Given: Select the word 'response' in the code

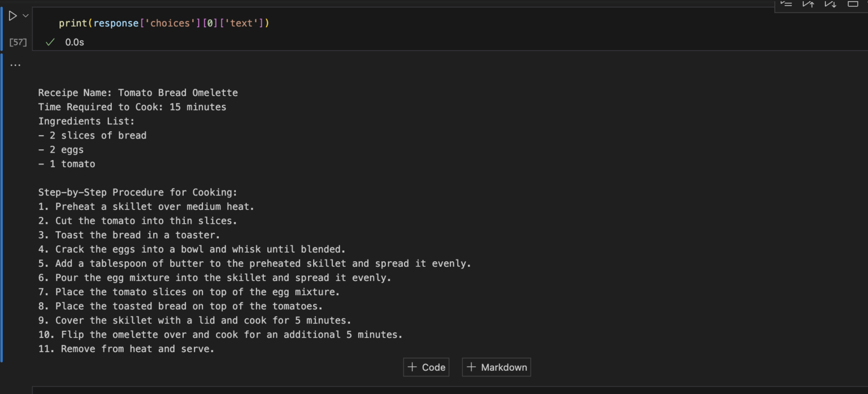Looking at the screenshot, I should click(116, 23).
